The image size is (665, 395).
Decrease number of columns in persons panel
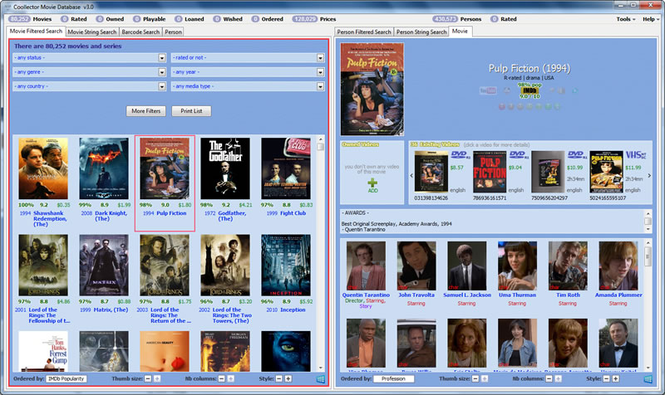pos(549,378)
